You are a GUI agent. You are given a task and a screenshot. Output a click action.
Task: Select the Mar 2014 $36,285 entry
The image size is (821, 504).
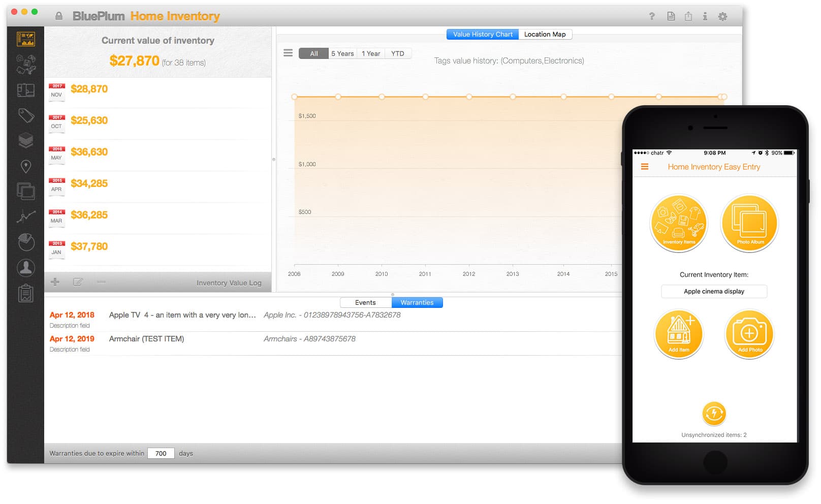(158, 218)
